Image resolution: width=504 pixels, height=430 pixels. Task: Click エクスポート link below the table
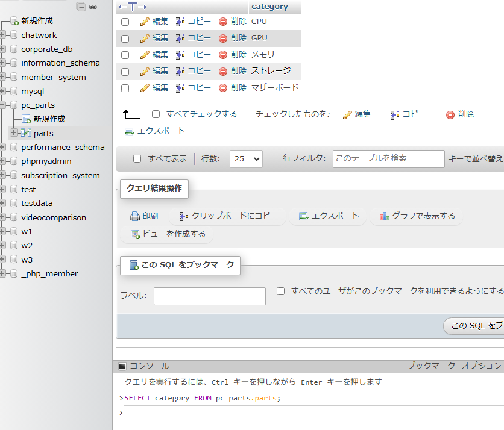[155, 131]
